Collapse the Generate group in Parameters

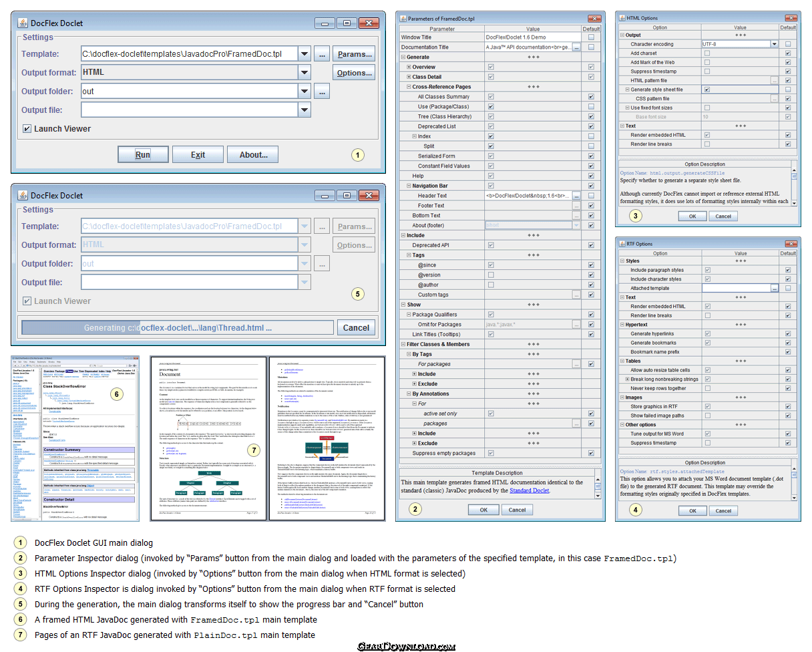pos(404,57)
